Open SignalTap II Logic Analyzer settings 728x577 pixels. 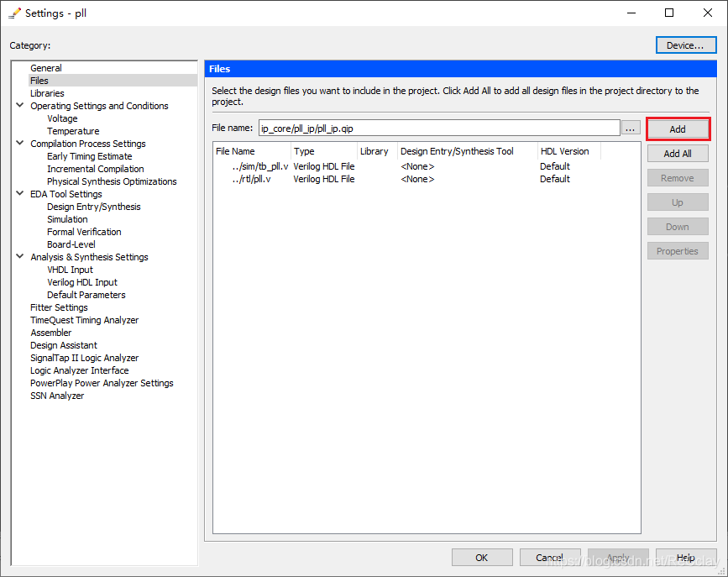point(85,357)
